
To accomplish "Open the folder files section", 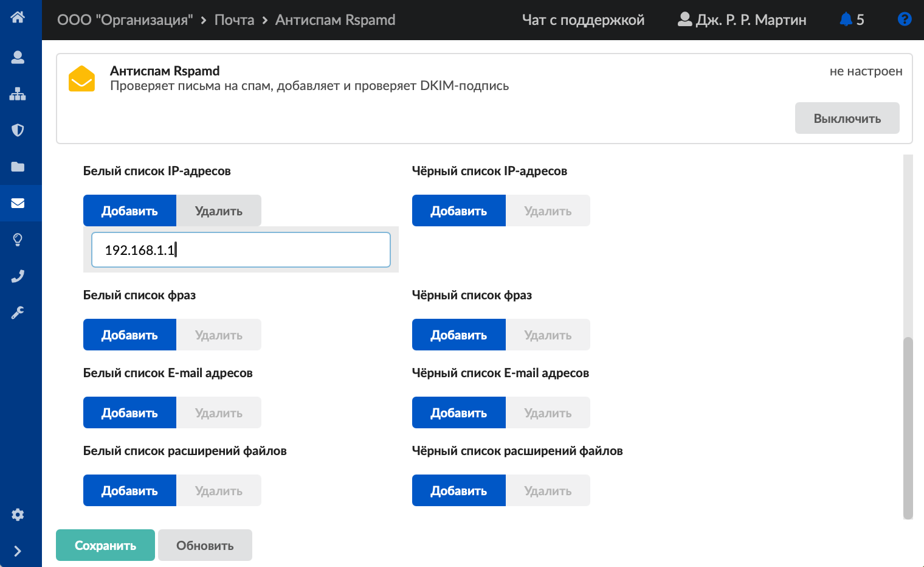I will (x=18, y=167).
